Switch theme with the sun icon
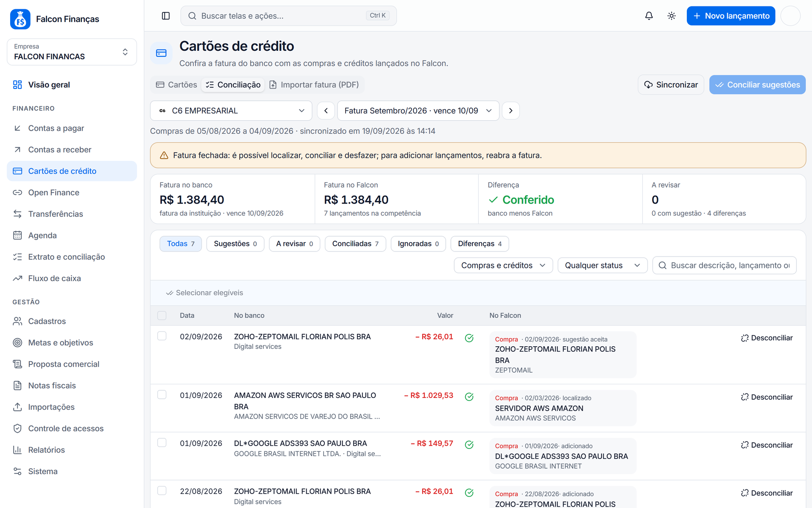 [x=672, y=16]
